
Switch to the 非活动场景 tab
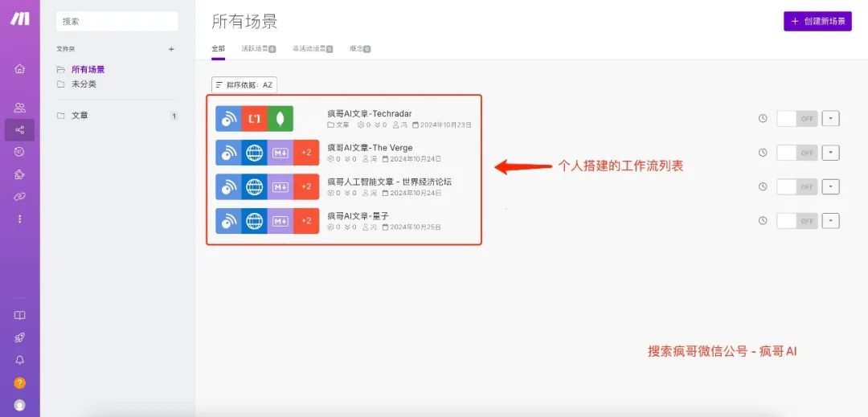pyautogui.click(x=313, y=49)
